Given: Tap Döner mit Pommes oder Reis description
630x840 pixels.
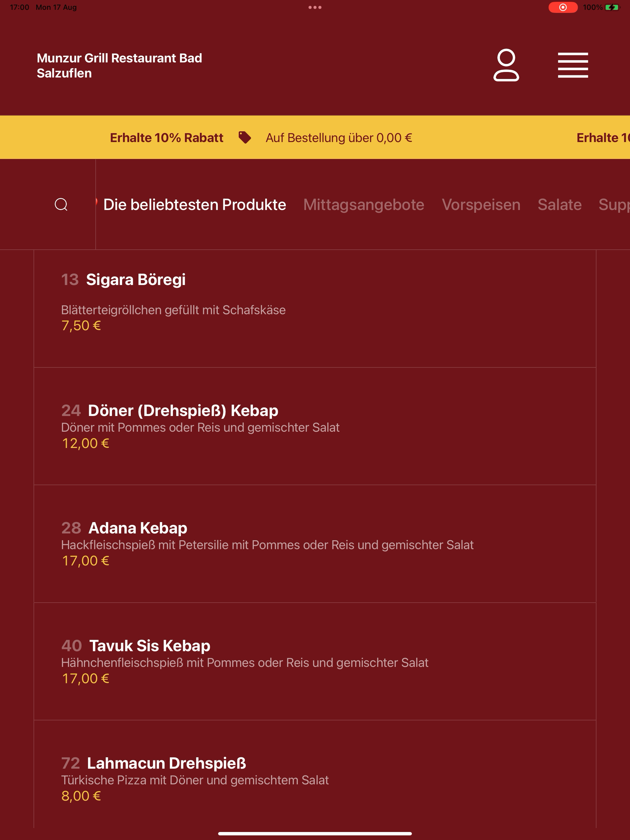Looking at the screenshot, I should click(200, 428).
